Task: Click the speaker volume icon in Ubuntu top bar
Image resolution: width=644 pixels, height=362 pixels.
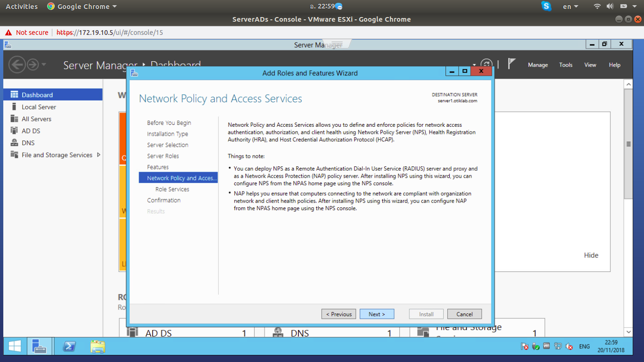Action: [x=610, y=7]
